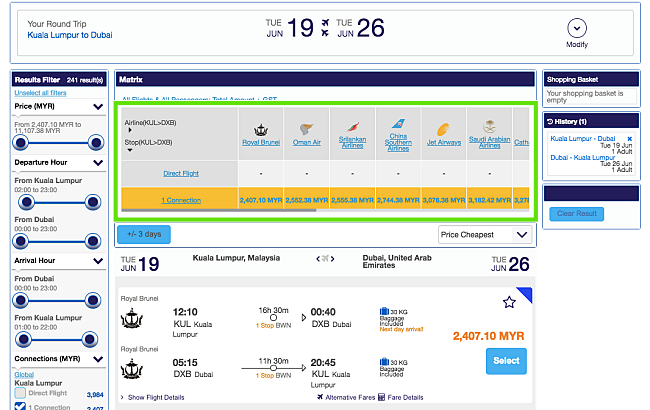Click the China Southern Airlines name link
Screen dimensions: 650x410
(398, 142)
